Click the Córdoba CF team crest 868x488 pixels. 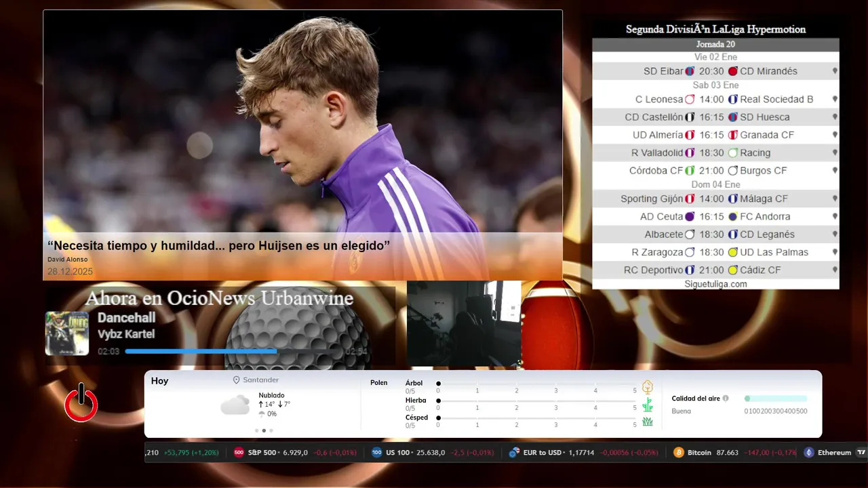coord(690,170)
